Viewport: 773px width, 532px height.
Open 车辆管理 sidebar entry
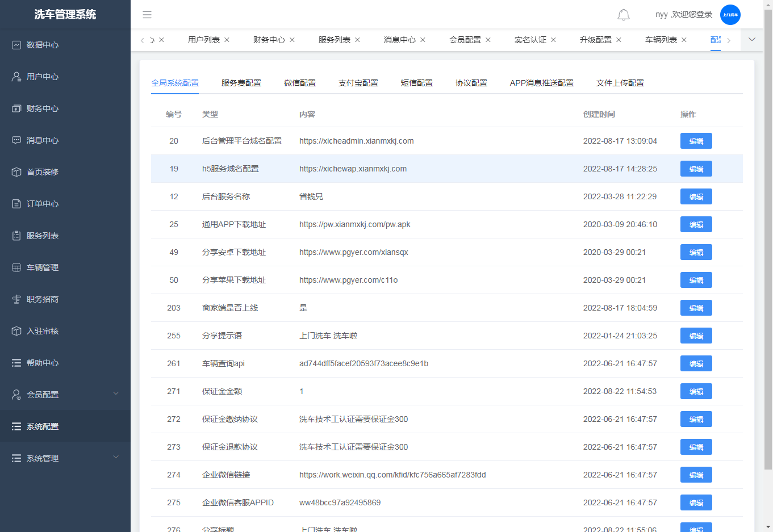click(x=42, y=267)
